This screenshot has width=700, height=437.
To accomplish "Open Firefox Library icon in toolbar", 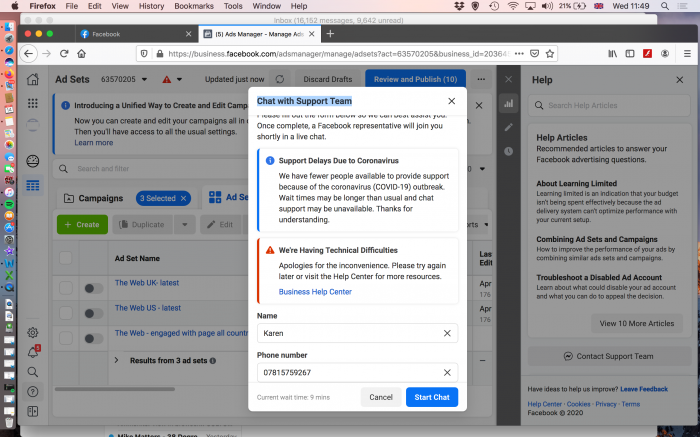I will coord(612,54).
